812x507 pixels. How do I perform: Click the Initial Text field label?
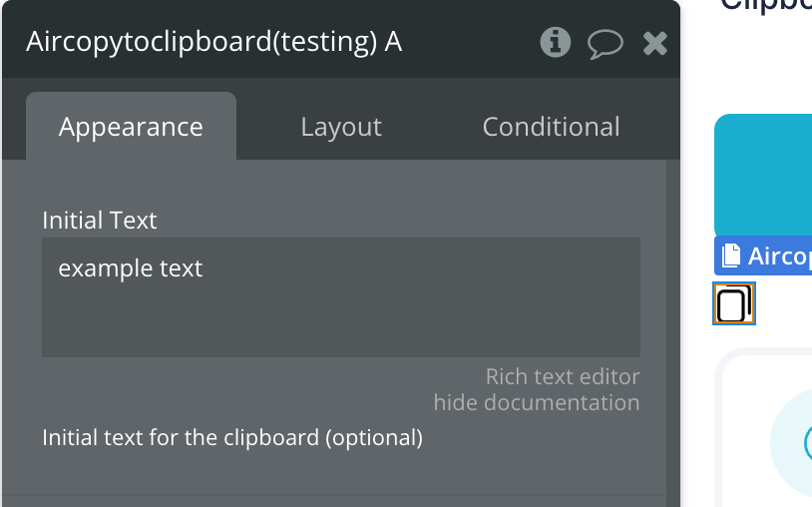pos(100,221)
